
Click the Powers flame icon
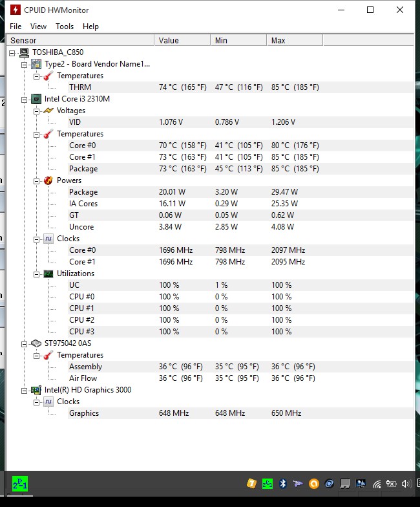[48, 180]
